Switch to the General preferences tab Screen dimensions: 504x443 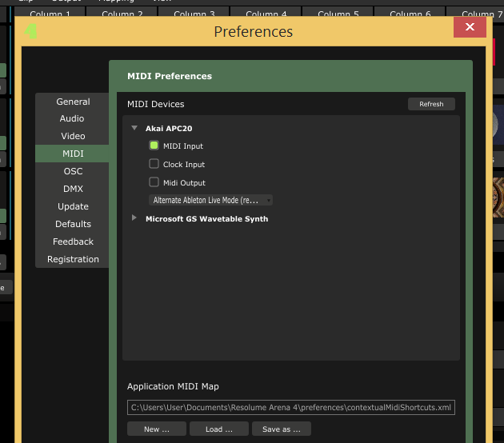click(x=73, y=102)
